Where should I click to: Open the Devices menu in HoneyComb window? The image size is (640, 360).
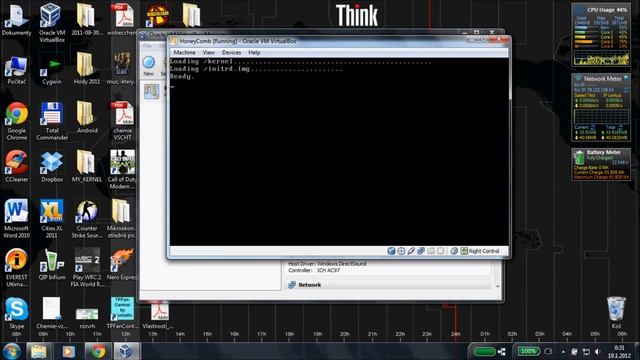click(231, 53)
